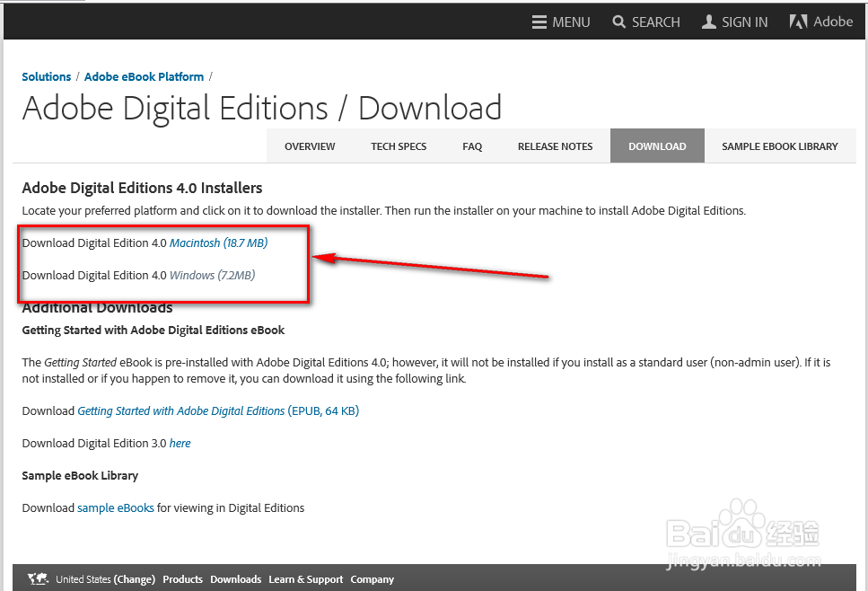The height and width of the screenshot is (591, 868).
Task: Open Products in footer
Action: pyautogui.click(x=183, y=579)
